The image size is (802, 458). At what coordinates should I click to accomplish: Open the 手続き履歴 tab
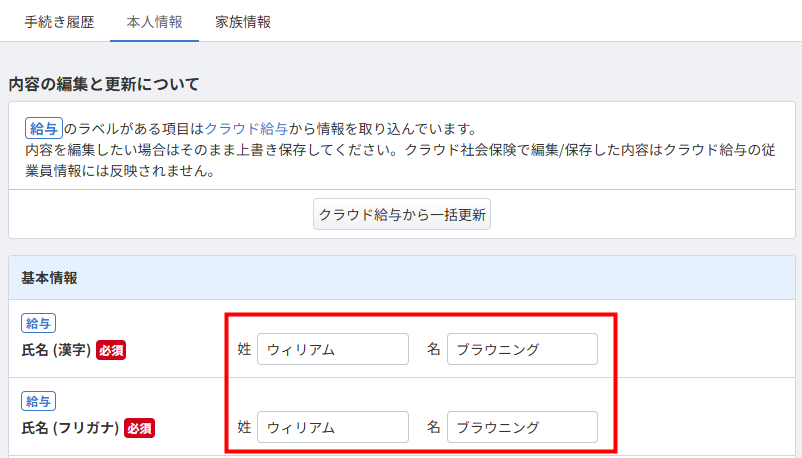[59, 21]
